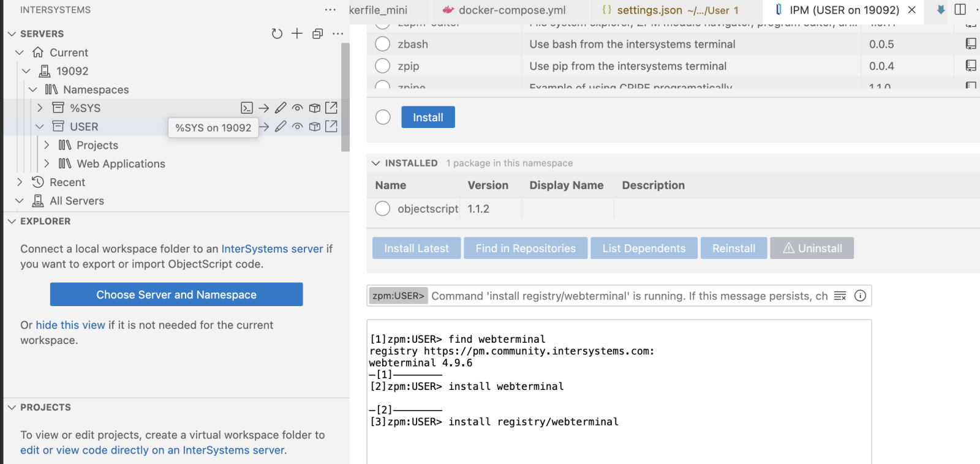Select the zpip package radio button
This screenshot has height=464, width=980.
point(383,65)
